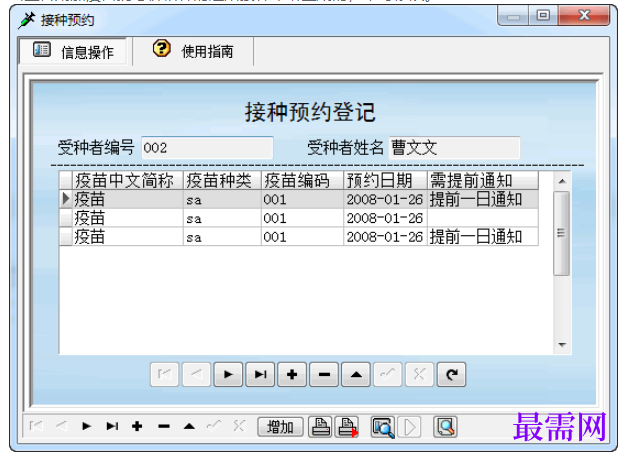Jump to last record in inner navigator
The height and width of the screenshot is (458, 625).
coord(260,374)
